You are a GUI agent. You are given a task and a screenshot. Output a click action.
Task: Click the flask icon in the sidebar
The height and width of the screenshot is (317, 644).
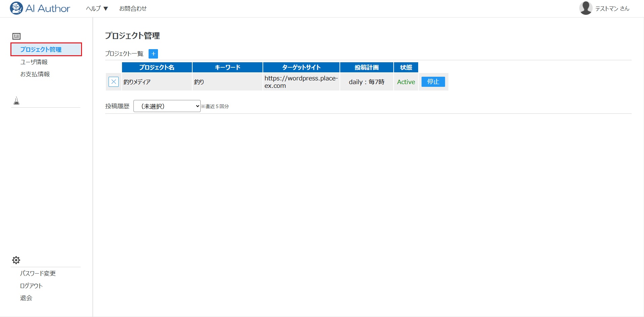tap(16, 101)
